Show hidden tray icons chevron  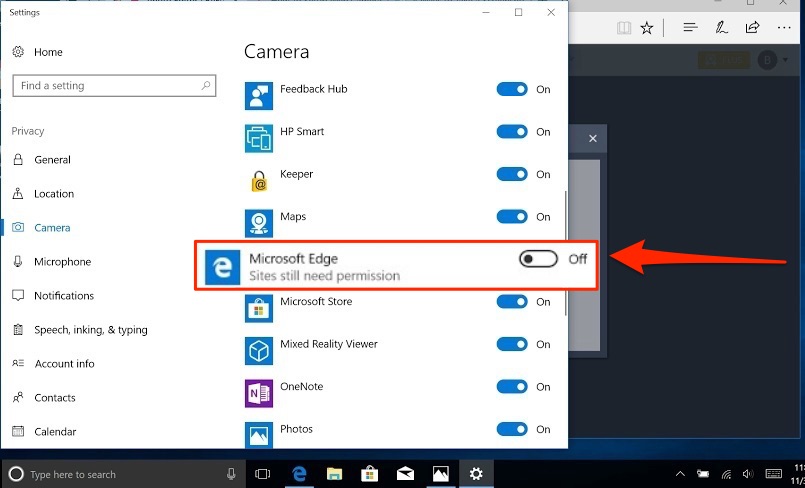(x=680, y=474)
